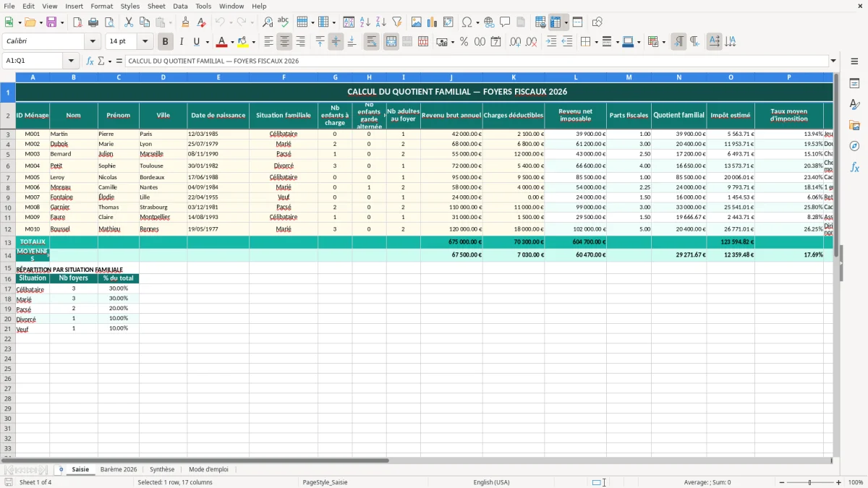The width and height of the screenshot is (868, 488).
Task: Click column header J
Action: [x=451, y=77]
